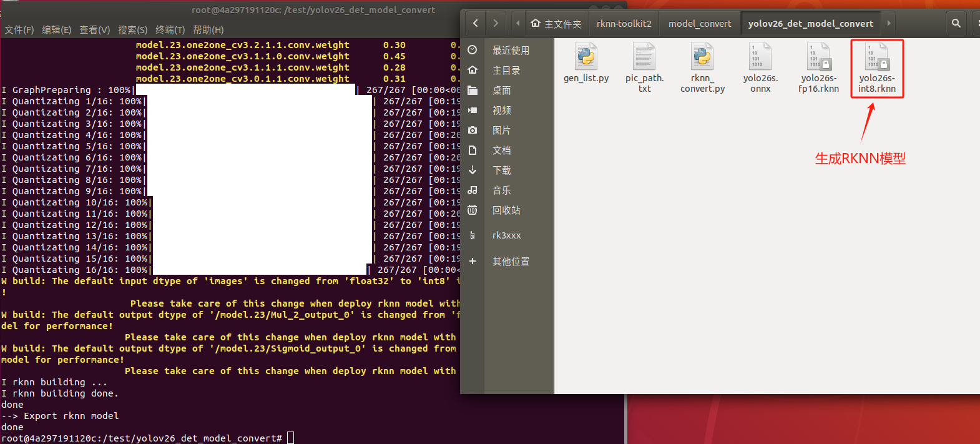Click the file manager search icon
This screenshot has width=980, height=444.
[956, 23]
